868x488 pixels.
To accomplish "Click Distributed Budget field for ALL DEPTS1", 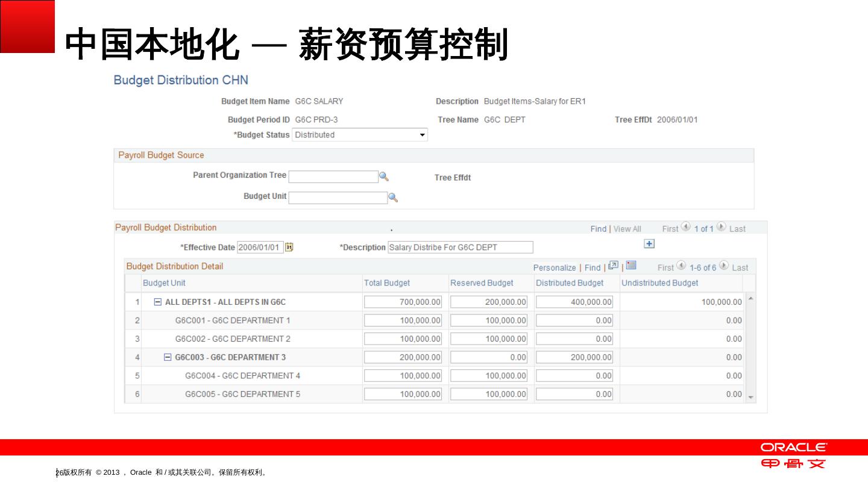I will [x=574, y=302].
